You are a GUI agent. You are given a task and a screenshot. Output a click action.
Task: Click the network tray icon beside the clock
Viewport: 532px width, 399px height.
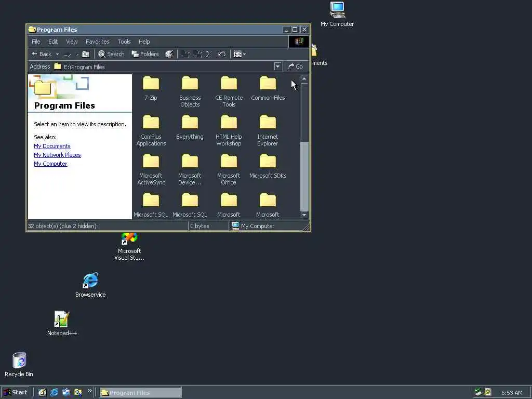coord(478,393)
